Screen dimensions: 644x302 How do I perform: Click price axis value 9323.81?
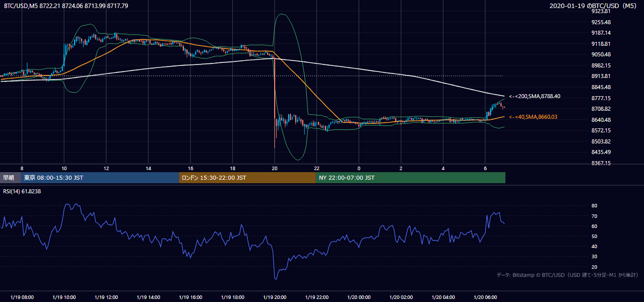601,11
